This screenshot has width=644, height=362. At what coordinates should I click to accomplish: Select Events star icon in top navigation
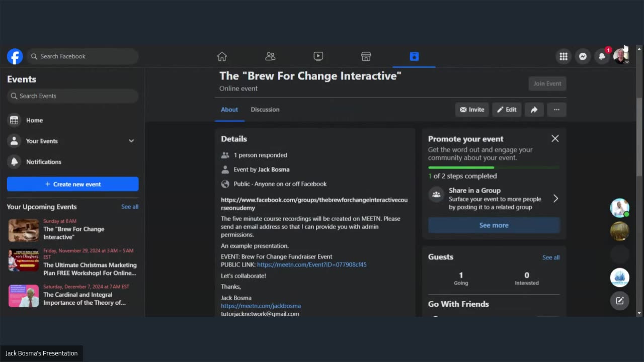[414, 56]
